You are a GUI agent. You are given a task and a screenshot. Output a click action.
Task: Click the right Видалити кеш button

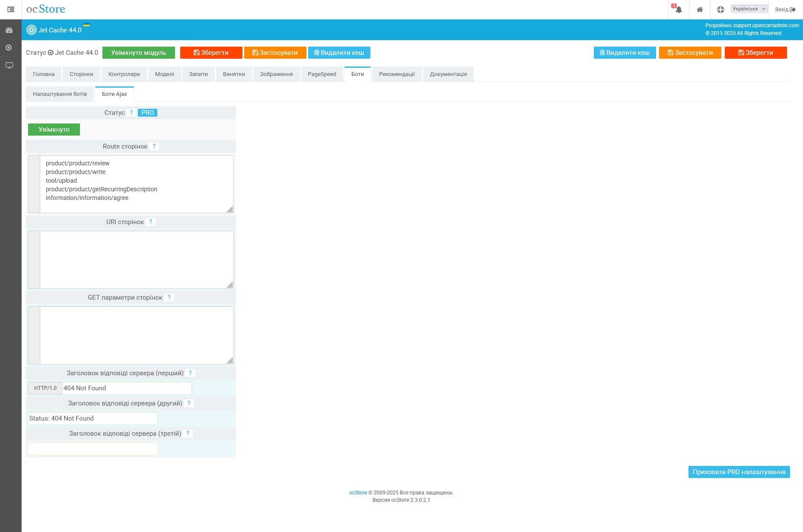[625, 53]
